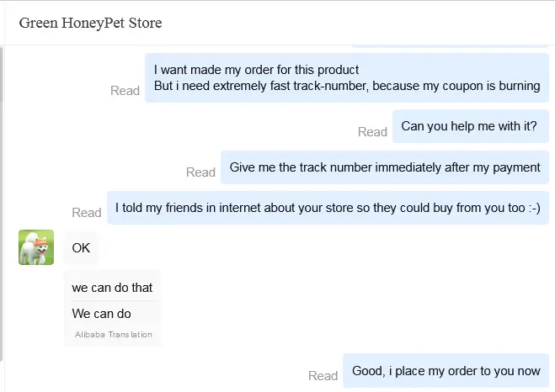The width and height of the screenshot is (555, 392).
Task: Open the Green HoneyPet Store title
Action: pos(90,23)
